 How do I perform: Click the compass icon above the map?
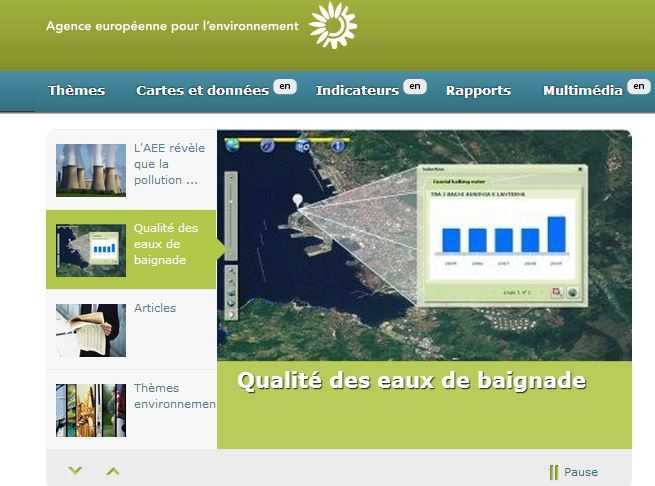268,146
